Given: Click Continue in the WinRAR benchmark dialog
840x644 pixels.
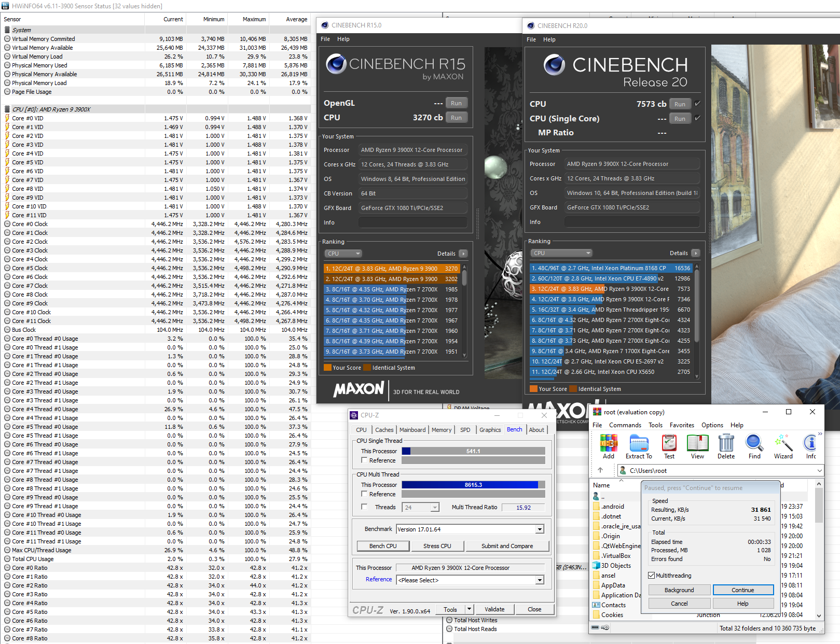Looking at the screenshot, I should coord(743,590).
